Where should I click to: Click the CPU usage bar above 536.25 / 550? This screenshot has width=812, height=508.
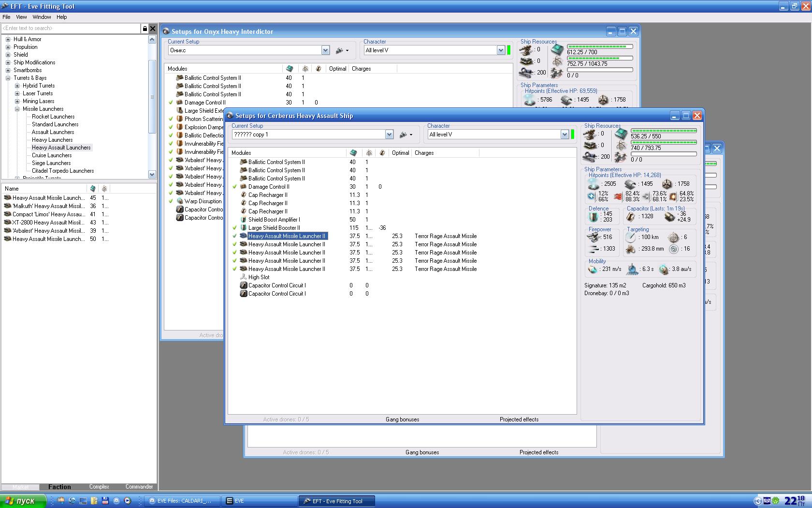[664, 131]
